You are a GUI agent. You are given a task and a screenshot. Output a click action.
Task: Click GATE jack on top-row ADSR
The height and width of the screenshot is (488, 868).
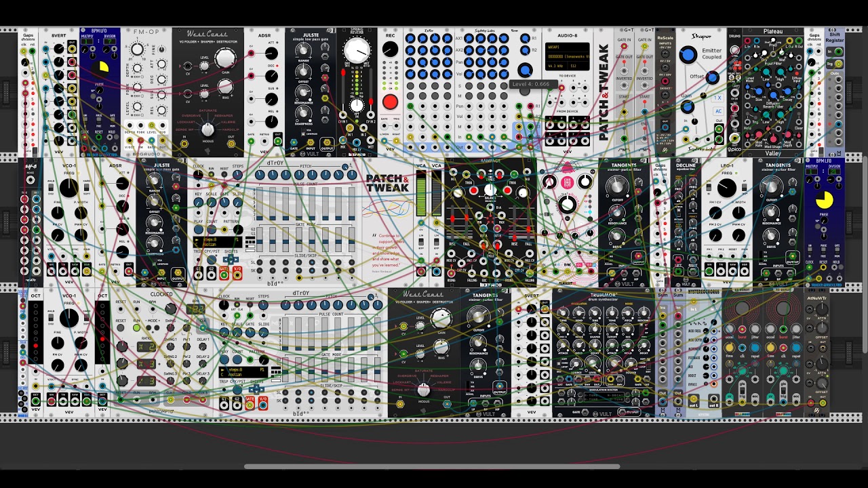[x=252, y=142]
